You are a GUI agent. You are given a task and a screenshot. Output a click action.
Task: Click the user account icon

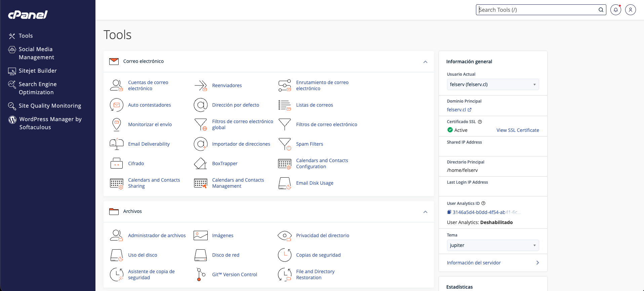tap(630, 10)
